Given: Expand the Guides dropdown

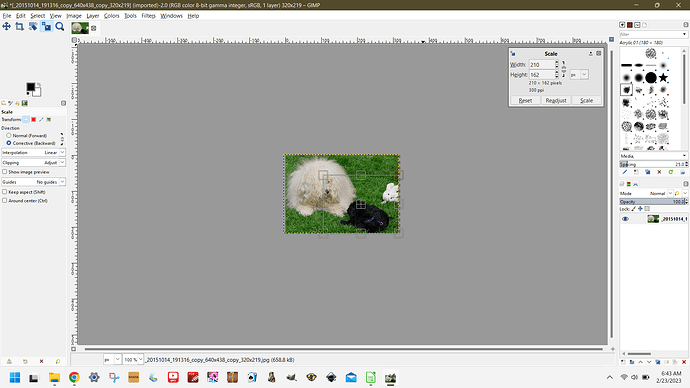Looking at the screenshot, I should [x=33, y=182].
